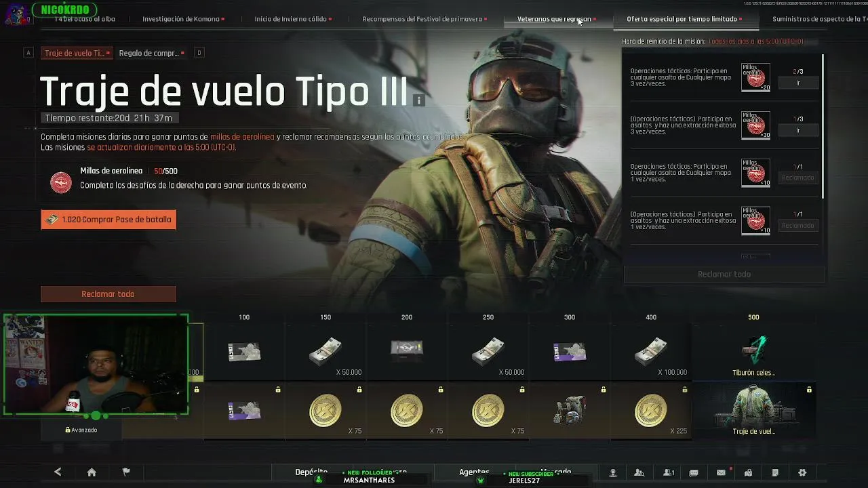
Task: Click the Reclamar todo button under battle pass
Action: coord(108,294)
